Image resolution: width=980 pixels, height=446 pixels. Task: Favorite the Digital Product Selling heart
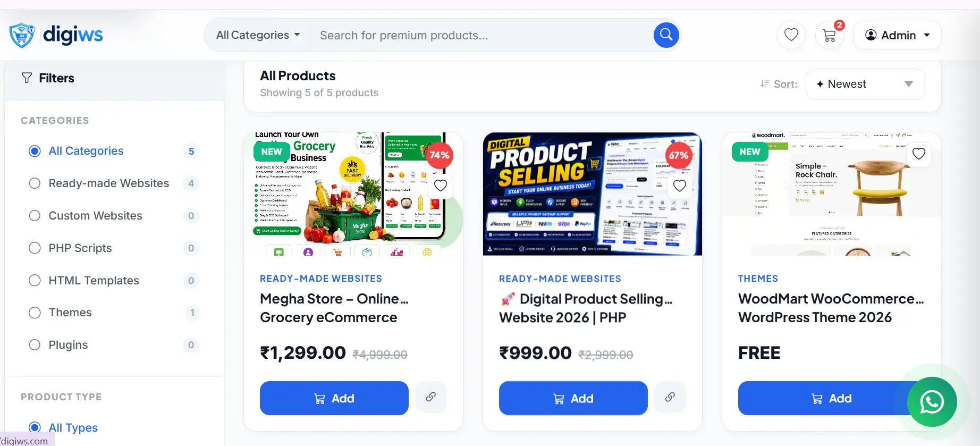(x=679, y=186)
